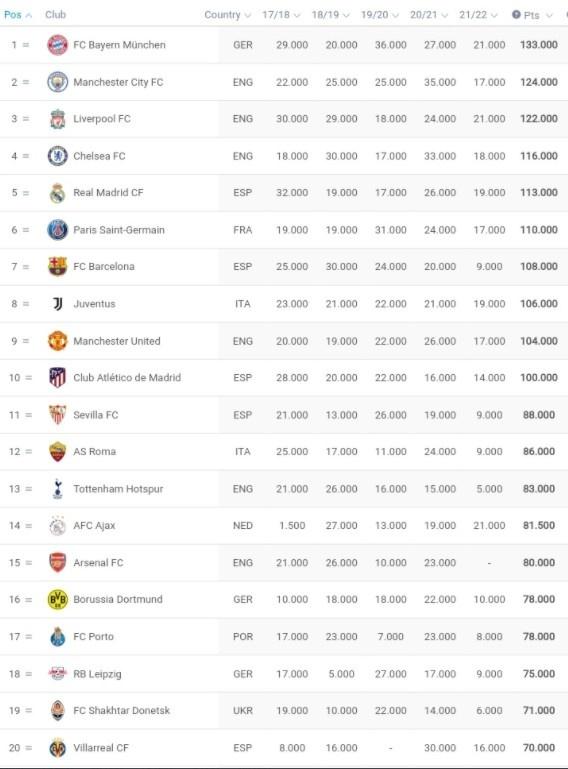
Task: Click the Club column header
Action: (55, 15)
